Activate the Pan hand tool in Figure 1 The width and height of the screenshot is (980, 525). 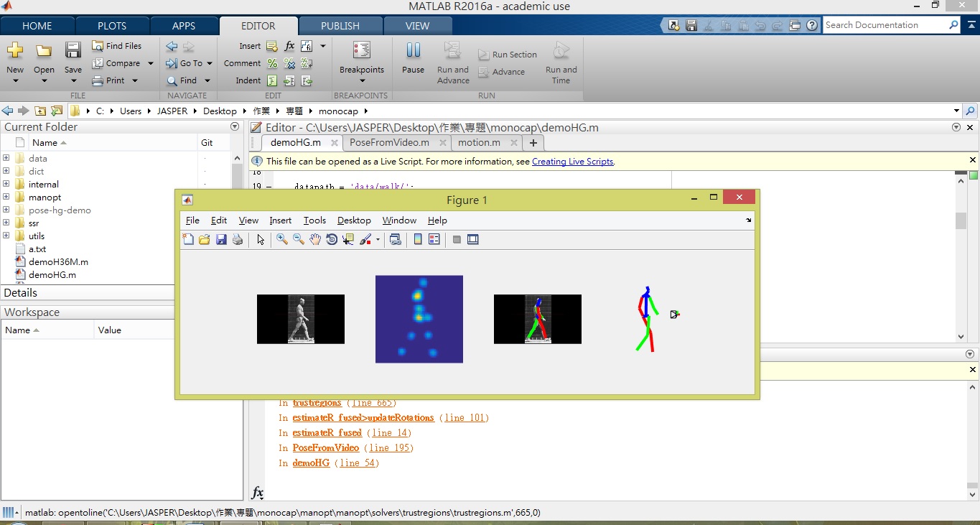[x=315, y=240]
